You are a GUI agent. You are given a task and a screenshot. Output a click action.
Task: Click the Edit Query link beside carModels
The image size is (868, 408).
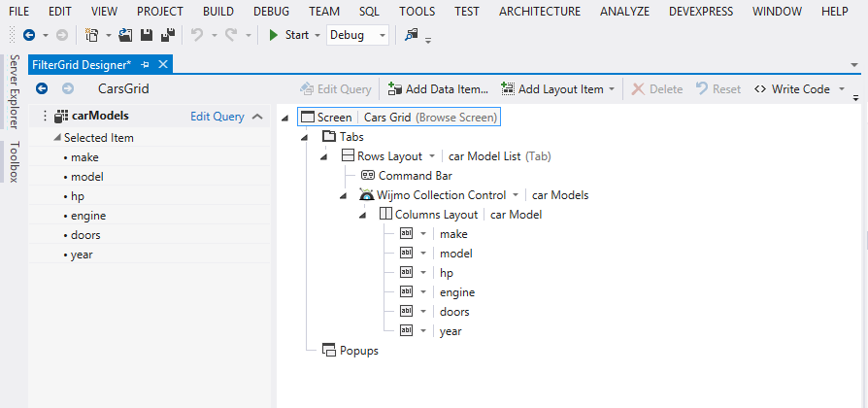pyautogui.click(x=217, y=117)
